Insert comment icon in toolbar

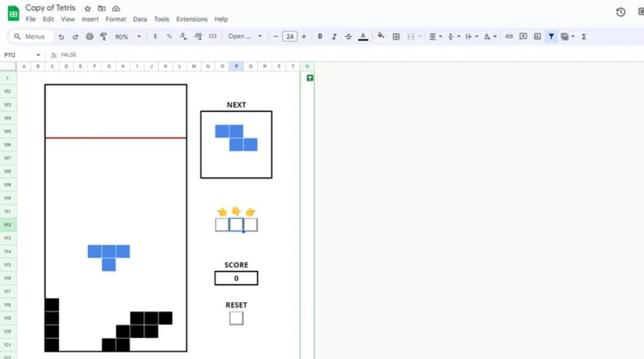click(523, 36)
